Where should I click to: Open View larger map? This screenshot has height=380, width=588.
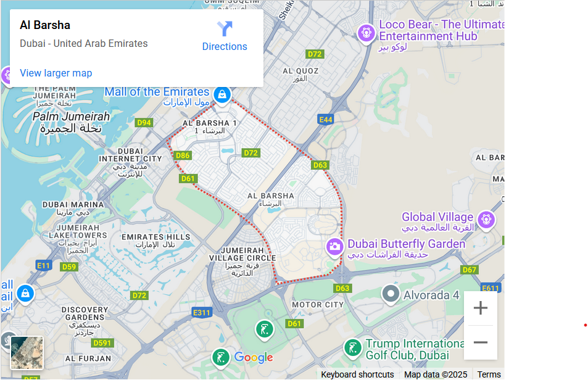point(56,73)
